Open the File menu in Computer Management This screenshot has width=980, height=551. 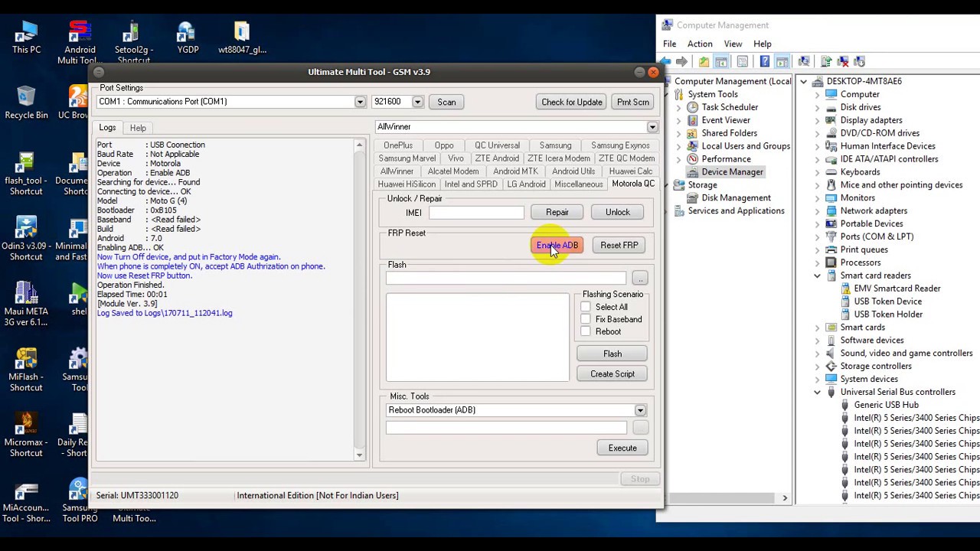click(x=669, y=44)
